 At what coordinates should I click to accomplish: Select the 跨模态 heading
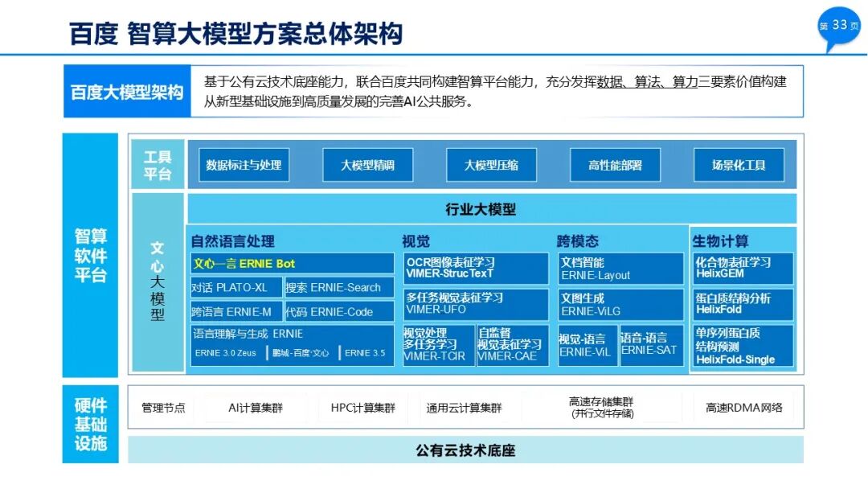coord(578,241)
